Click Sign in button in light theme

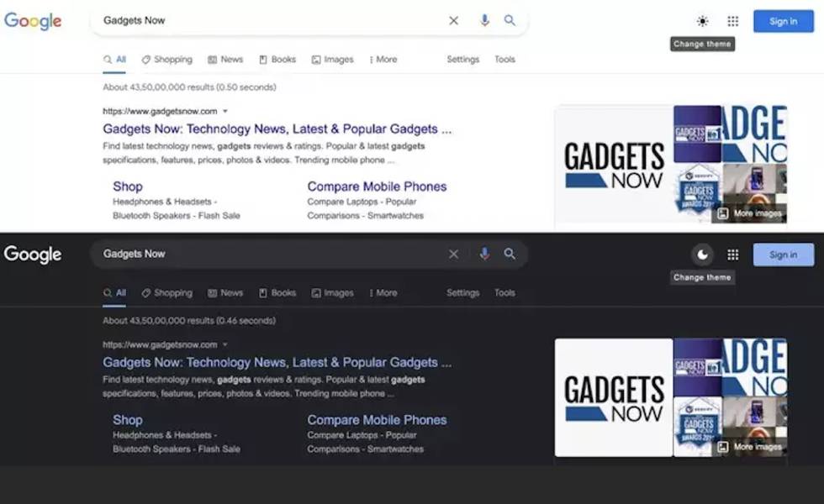[x=783, y=21]
